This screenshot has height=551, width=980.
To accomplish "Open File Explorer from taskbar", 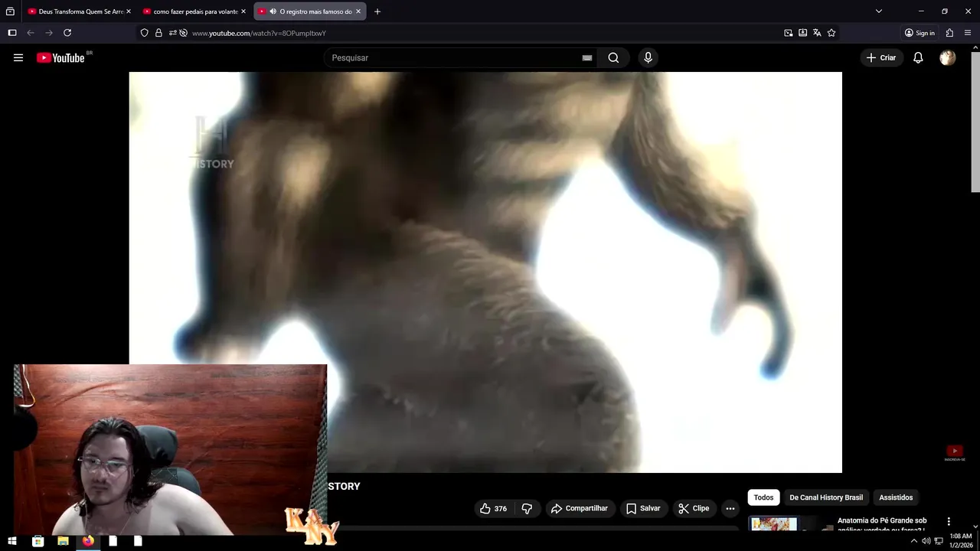I will (63, 541).
